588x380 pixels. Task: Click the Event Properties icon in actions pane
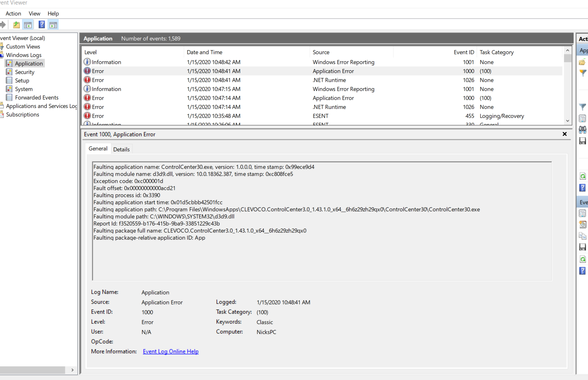(x=583, y=213)
